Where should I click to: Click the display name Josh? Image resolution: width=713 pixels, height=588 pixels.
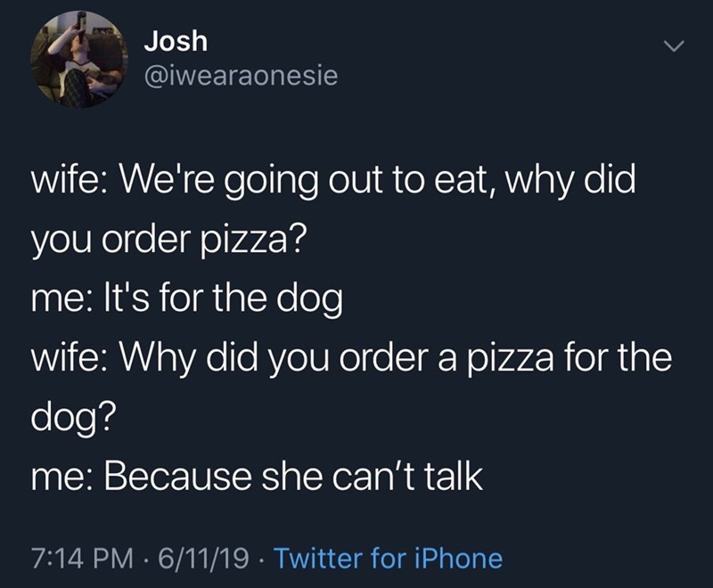tap(175, 41)
